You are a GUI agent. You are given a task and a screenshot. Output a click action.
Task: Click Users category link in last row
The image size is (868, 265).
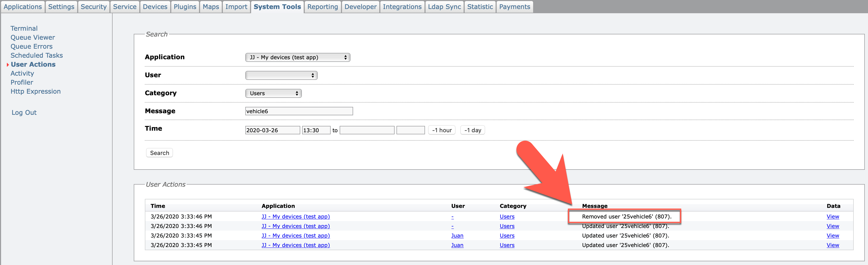point(507,245)
